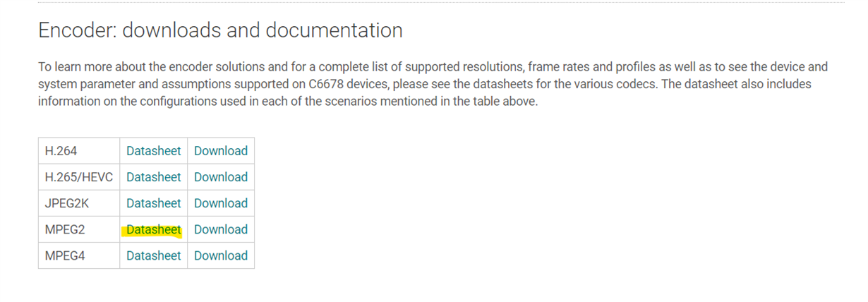Image resolution: width=868 pixels, height=302 pixels.
Task: Open the MPEG4 Datasheet link
Action: (x=153, y=255)
